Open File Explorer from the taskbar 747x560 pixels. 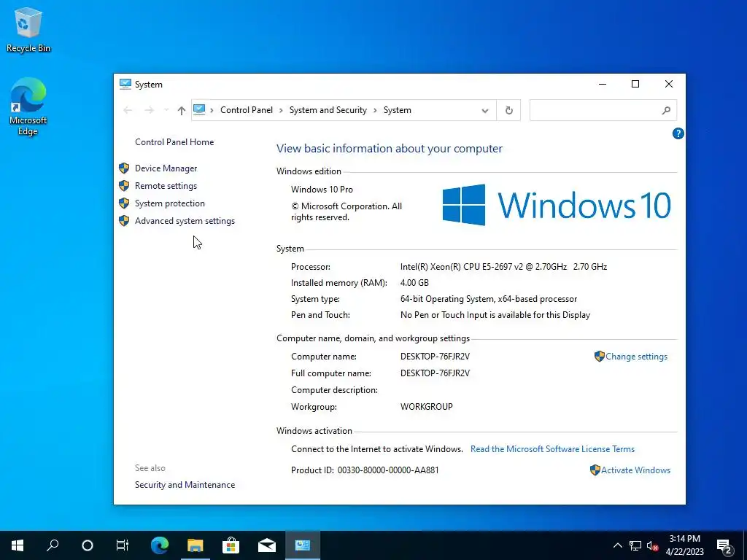coord(196,545)
